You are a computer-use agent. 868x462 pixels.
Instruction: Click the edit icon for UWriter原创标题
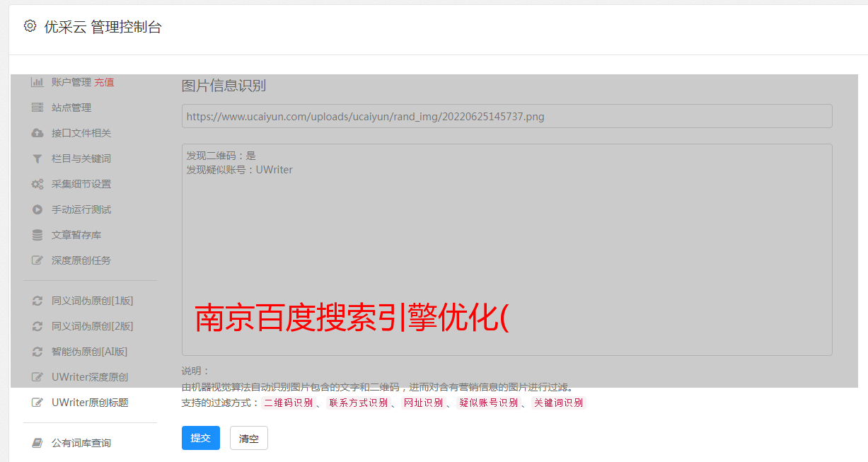click(37, 403)
